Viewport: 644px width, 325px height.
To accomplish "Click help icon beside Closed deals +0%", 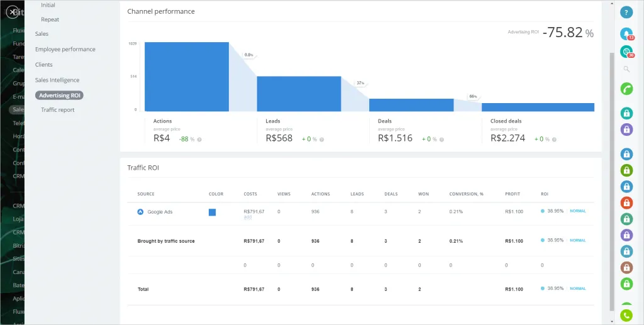I will coord(554,140).
